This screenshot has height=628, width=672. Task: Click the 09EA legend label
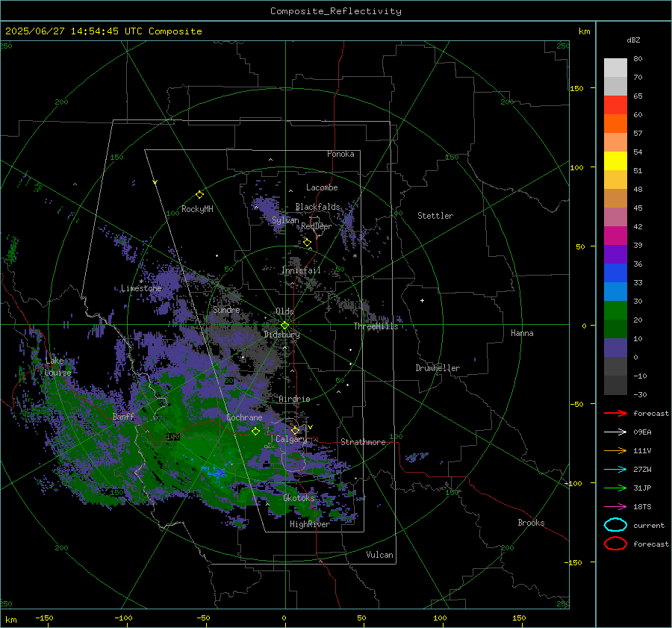coord(642,432)
